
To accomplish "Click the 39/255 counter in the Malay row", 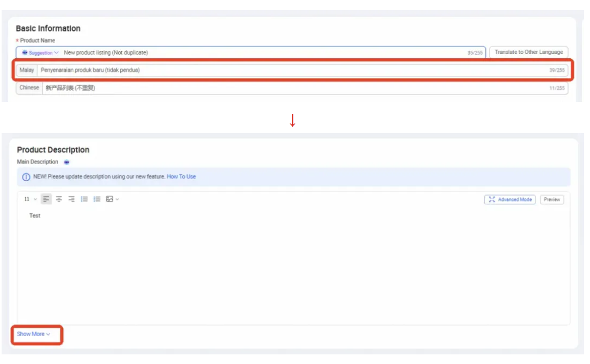I will point(557,71).
